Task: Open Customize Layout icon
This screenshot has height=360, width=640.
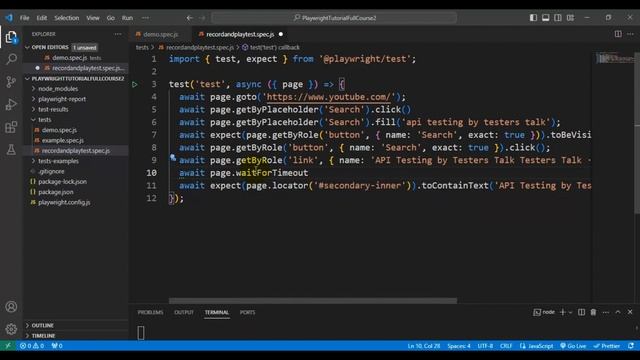Action: (570, 18)
